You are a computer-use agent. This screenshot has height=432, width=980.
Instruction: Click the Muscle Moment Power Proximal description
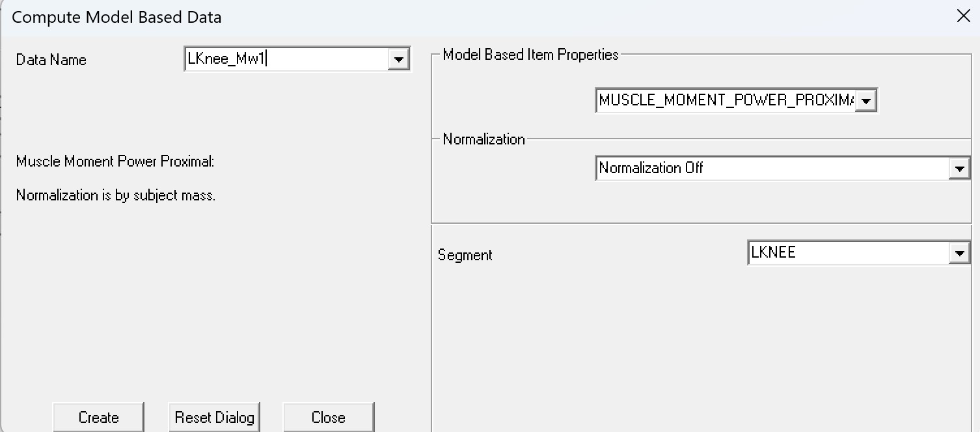pos(115,161)
